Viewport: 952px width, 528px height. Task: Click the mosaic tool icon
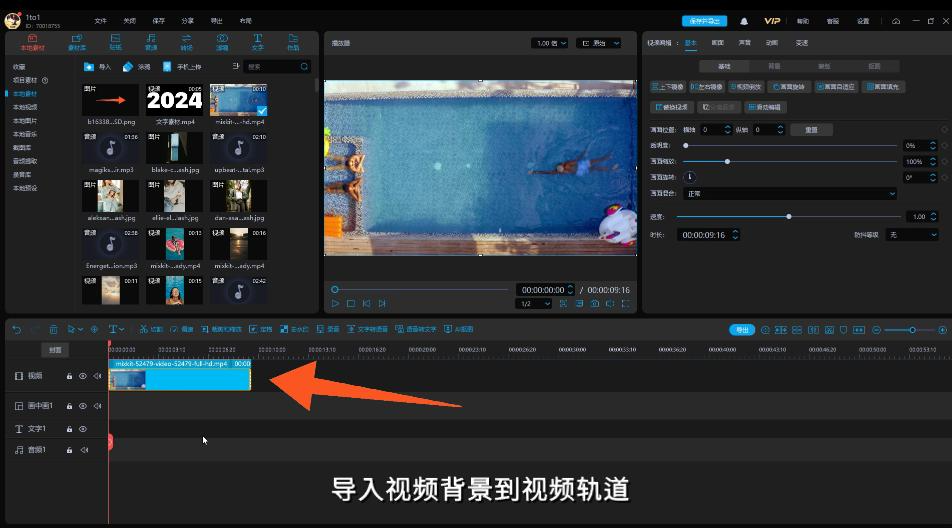click(x=284, y=329)
